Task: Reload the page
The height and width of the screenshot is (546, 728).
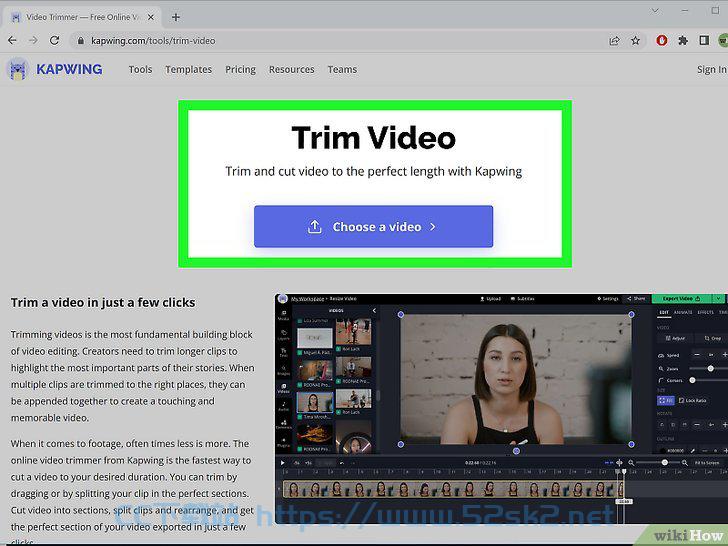Action: pos(55,41)
